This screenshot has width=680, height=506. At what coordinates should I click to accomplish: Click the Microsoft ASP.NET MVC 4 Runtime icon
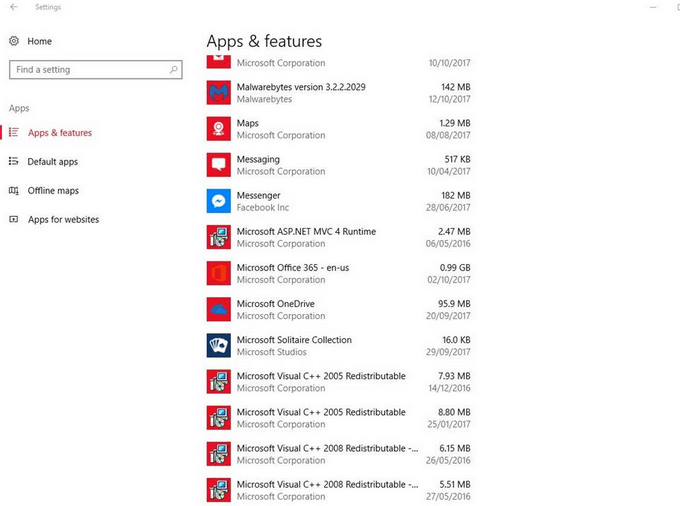pyautogui.click(x=219, y=237)
